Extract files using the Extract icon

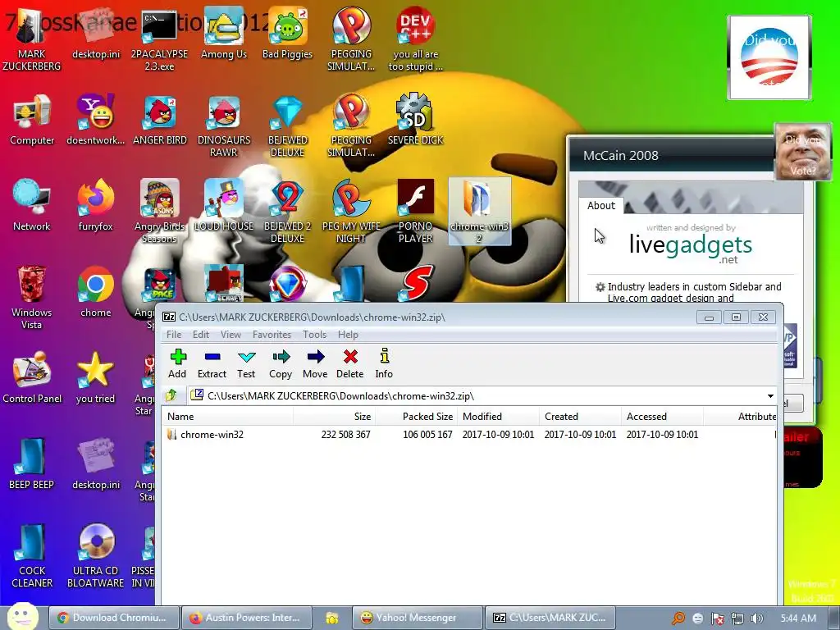212,363
